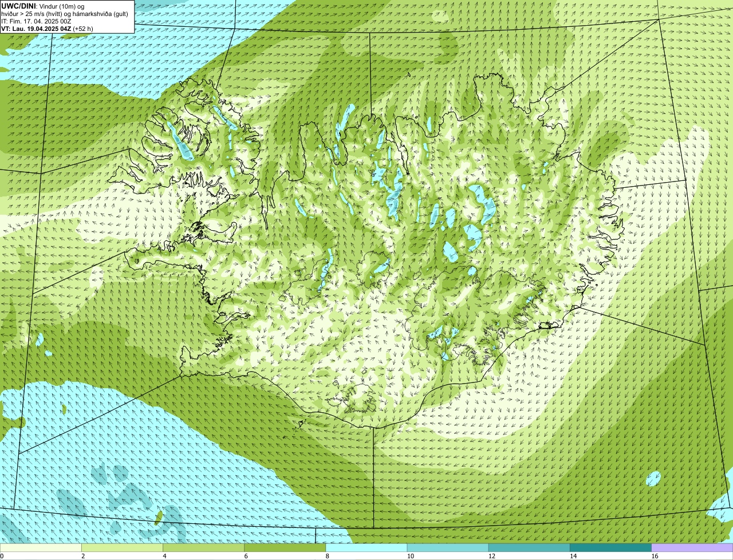Click the medium green 4–6 m/s legend swatch
The image size is (733, 560).
pyautogui.click(x=204, y=547)
